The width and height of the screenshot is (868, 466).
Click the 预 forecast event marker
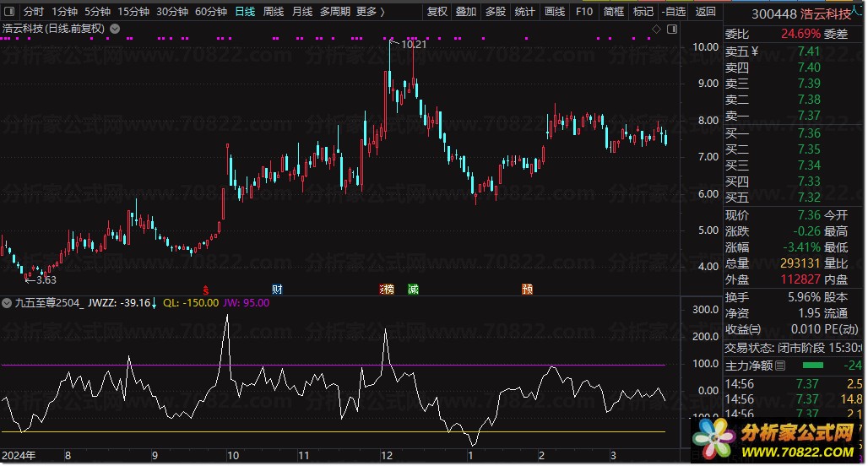pos(527,289)
